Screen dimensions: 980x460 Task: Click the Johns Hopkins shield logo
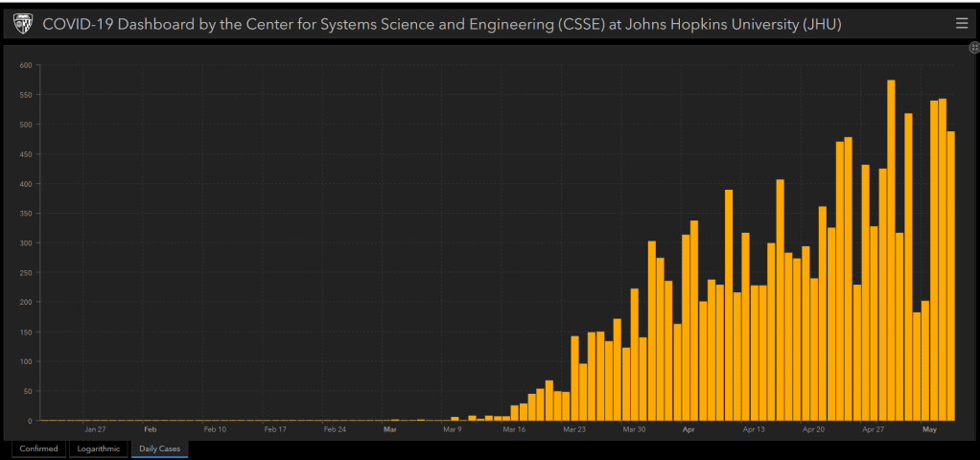click(x=22, y=23)
